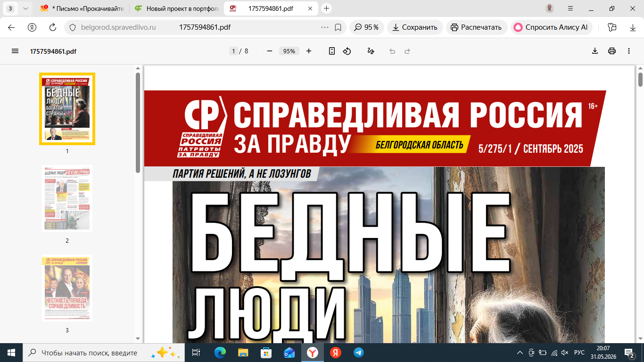Expand the tab list chevron

25,8
